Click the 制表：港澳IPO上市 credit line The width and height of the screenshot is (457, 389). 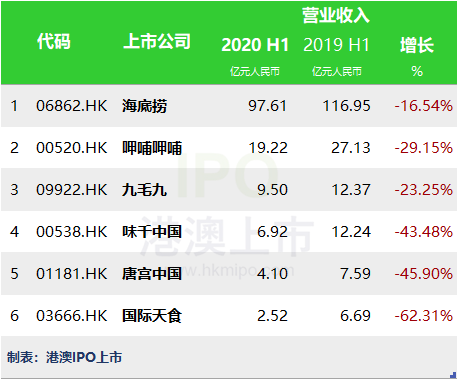[x=64, y=358]
